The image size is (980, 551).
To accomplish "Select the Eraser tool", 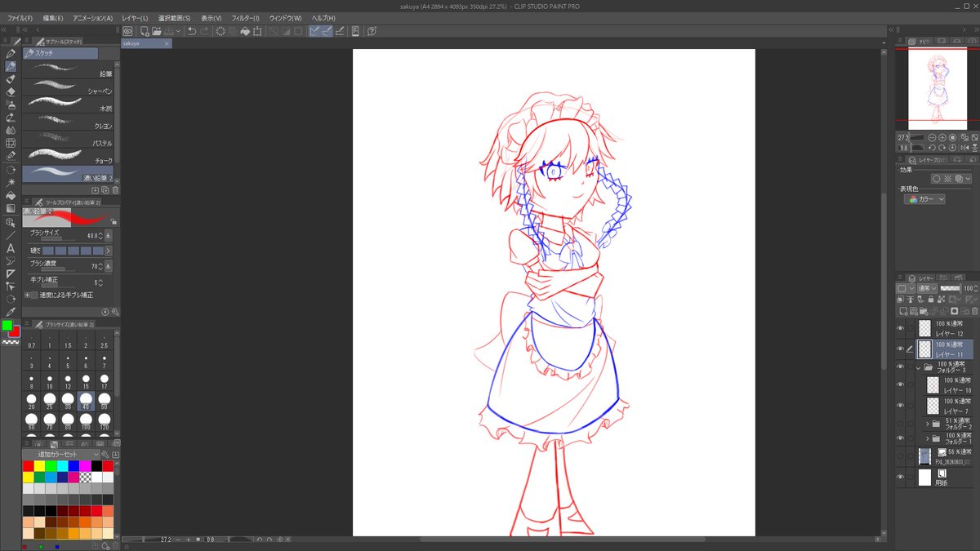I will (11, 92).
